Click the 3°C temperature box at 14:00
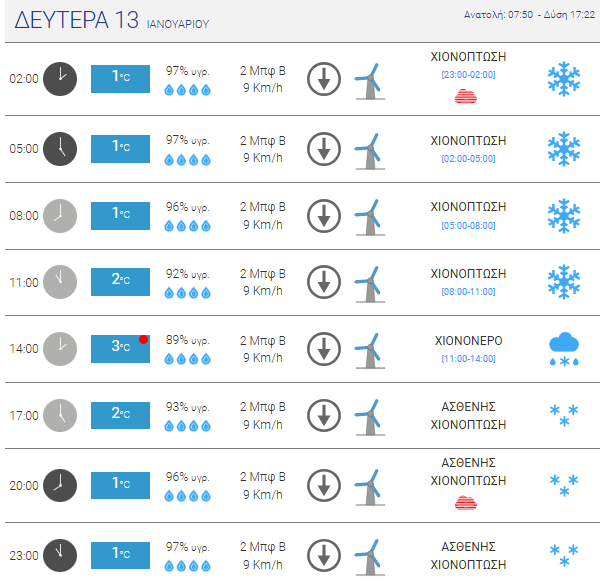This screenshot has height=585, width=600. click(x=120, y=349)
